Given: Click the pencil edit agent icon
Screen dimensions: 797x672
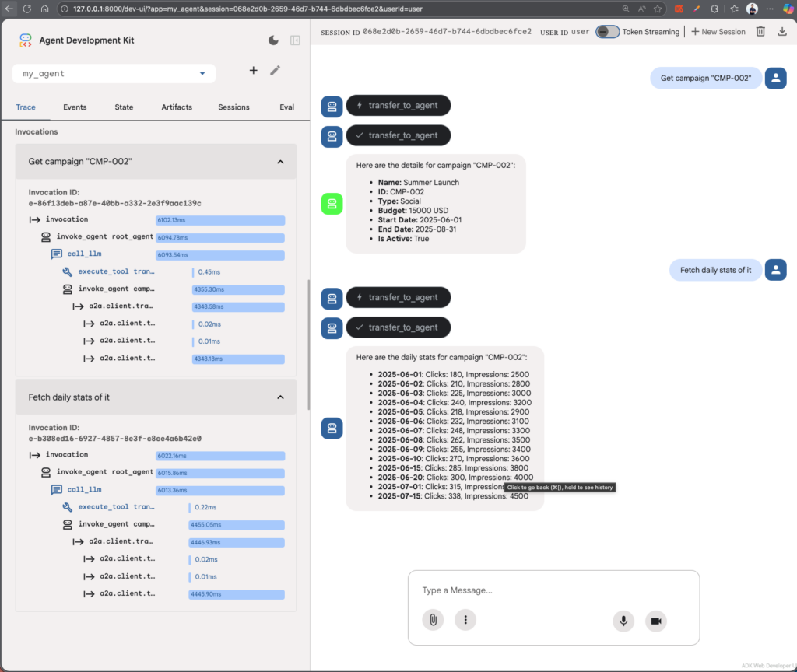Looking at the screenshot, I should 275,71.
